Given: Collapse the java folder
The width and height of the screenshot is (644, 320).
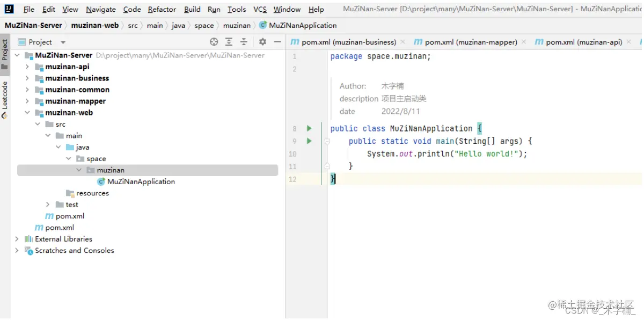Looking at the screenshot, I should [x=58, y=147].
